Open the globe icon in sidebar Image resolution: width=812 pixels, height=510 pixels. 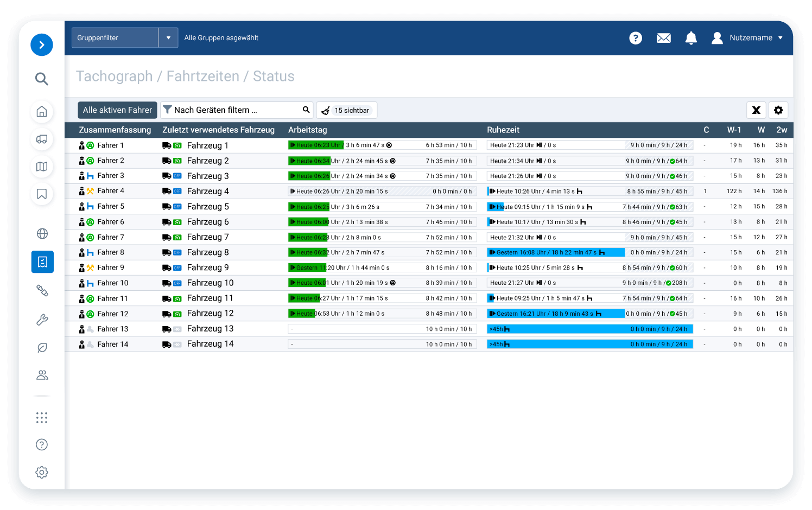pos(42,234)
